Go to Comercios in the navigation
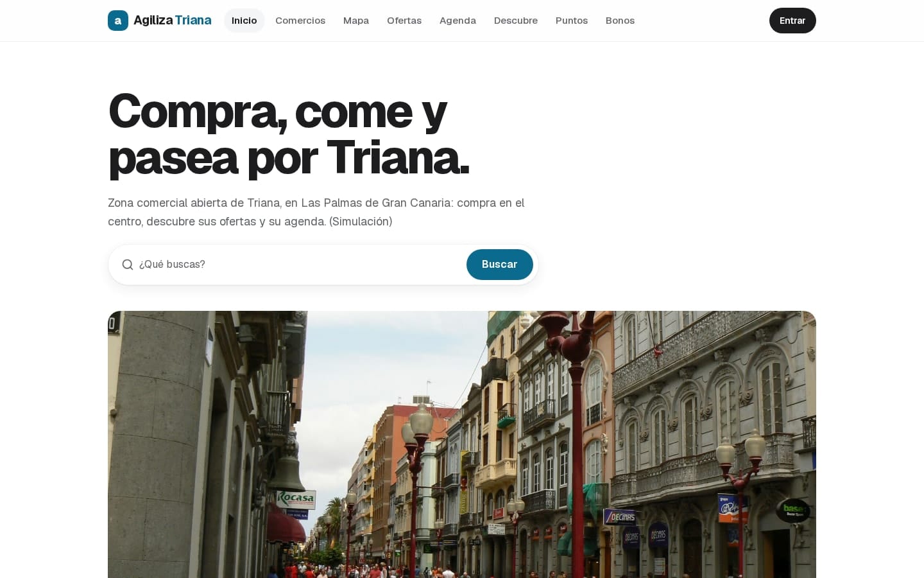 (x=300, y=21)
